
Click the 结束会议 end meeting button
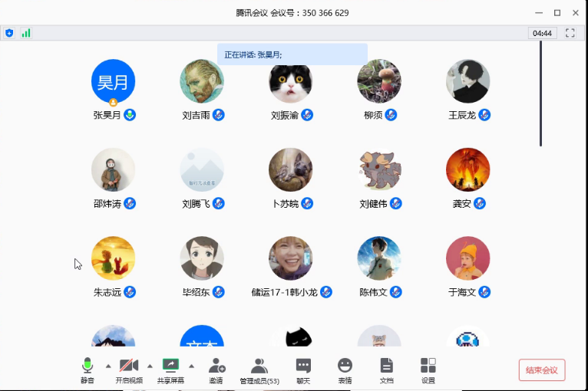point(542,370)
